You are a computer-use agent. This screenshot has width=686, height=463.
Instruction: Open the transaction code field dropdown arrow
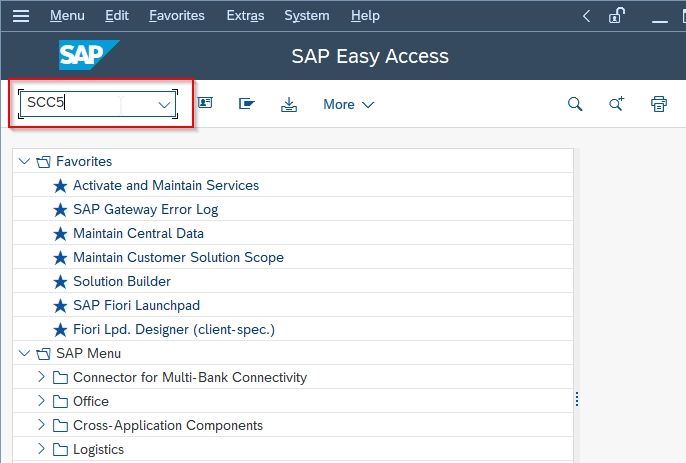pyautogui.click(x=164, y=105)
